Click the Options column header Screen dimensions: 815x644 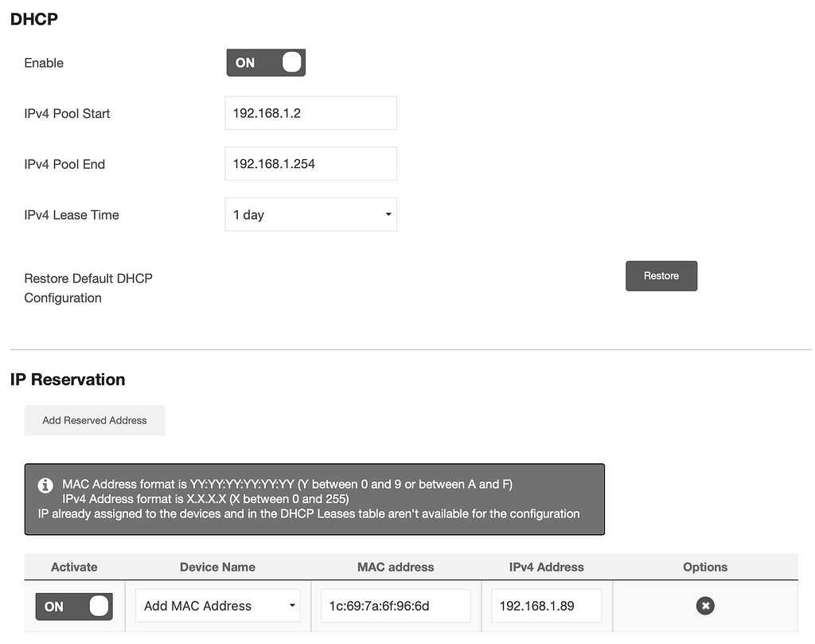[705, 567]
